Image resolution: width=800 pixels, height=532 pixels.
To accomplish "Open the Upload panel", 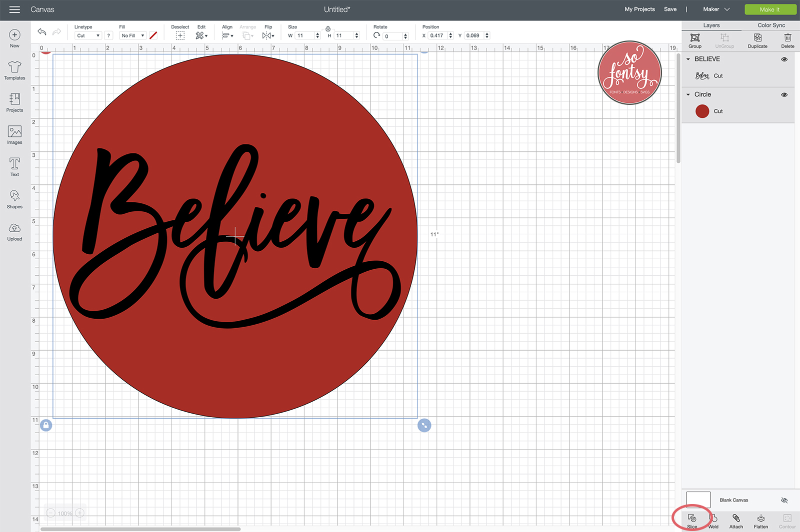I will tap(14, 231).
